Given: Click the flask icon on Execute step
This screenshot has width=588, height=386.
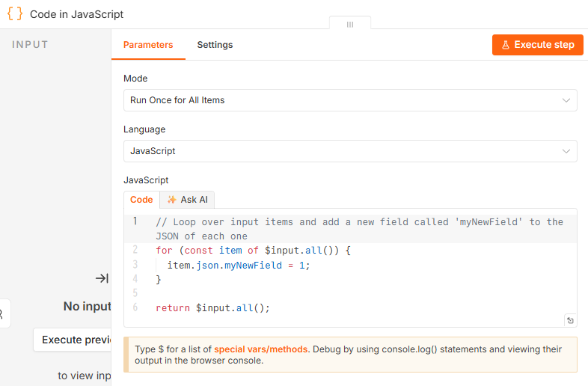Looking at the screenshot, I should coord(506,45).
